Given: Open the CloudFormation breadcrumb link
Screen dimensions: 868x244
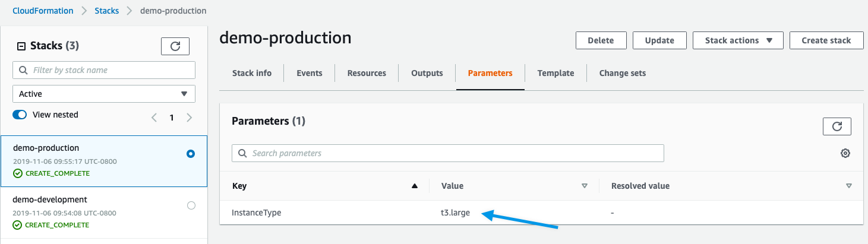Looking at the screenshot, I should click(x=43, y=11).
